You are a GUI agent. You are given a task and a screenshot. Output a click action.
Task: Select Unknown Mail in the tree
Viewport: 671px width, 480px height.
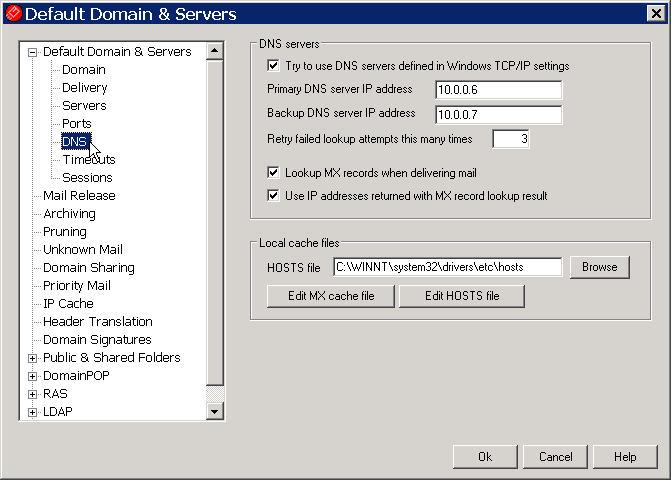click(x=83, y=249)
